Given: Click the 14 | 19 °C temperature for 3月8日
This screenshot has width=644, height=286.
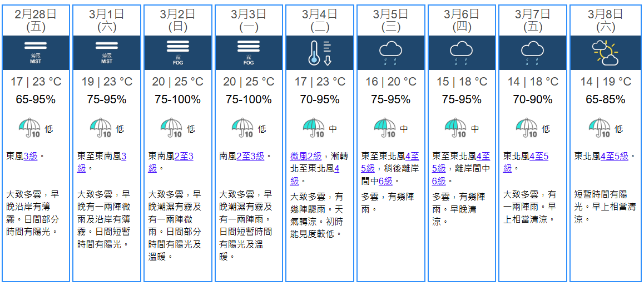Looking at the screenshot, I should 605,82.
